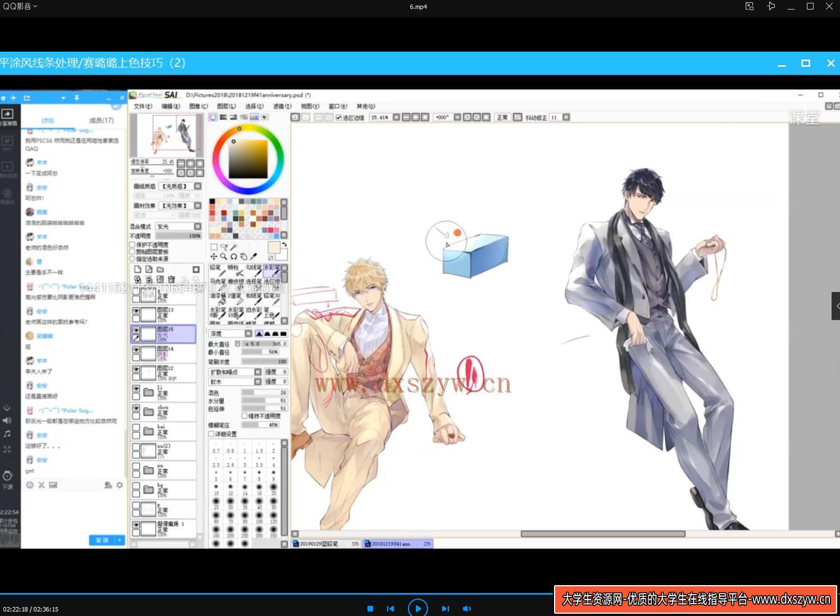The image size is (840, 616).
Task: Hide layer 图层14 with eye icon
Action: pyautogui.click(x=136, y=349)
